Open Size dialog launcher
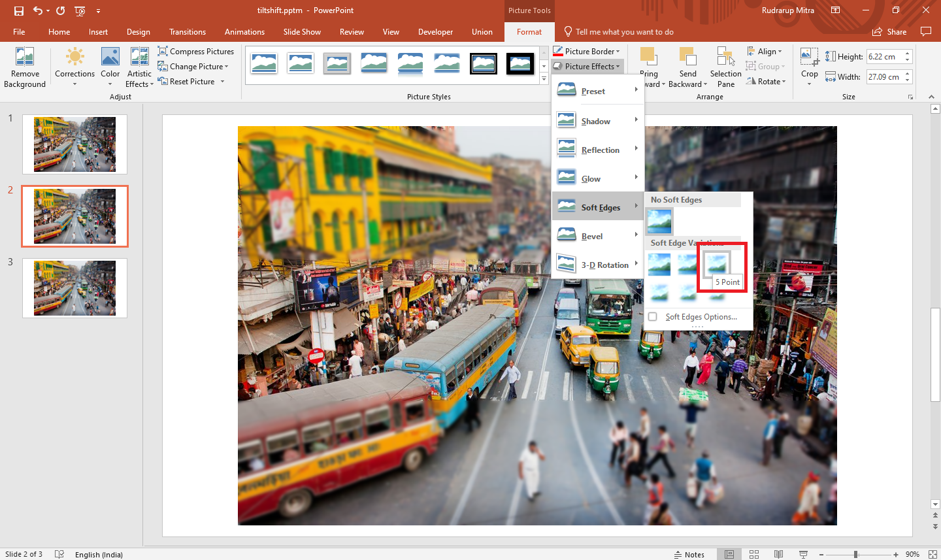 [910, 97]
